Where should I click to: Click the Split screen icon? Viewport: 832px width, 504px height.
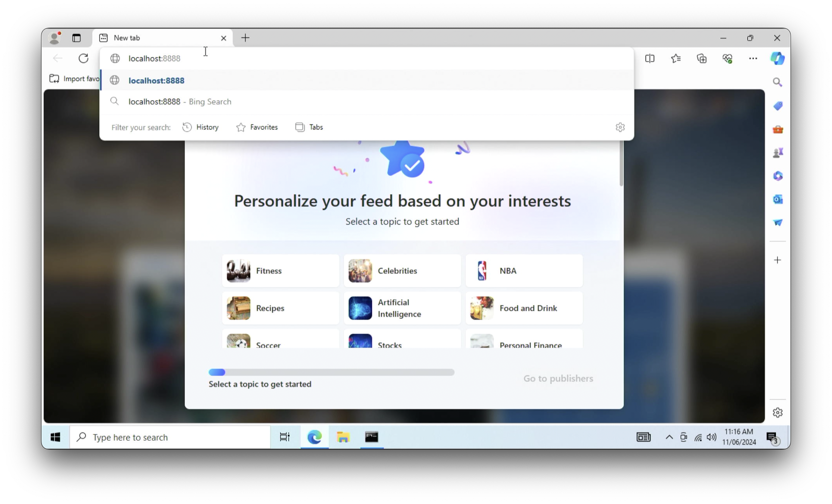(x=650, y=58)
